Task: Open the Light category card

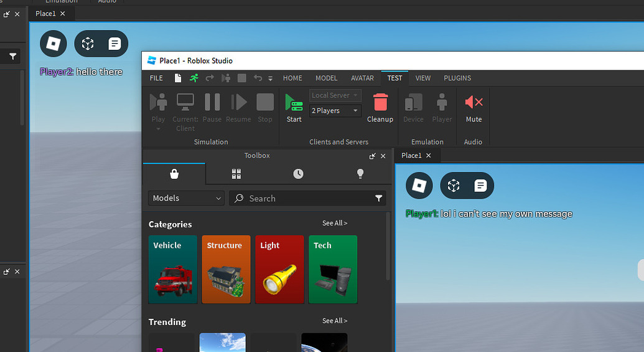Action: [x=280, y=270]
